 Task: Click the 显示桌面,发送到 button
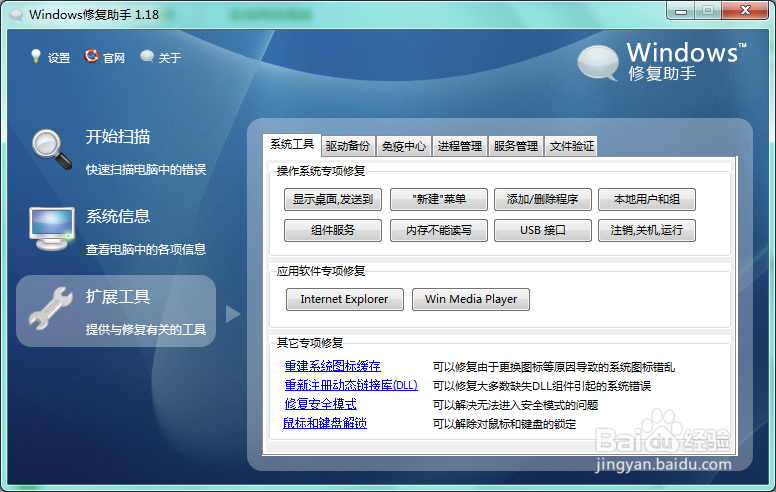tap(333, 199)
